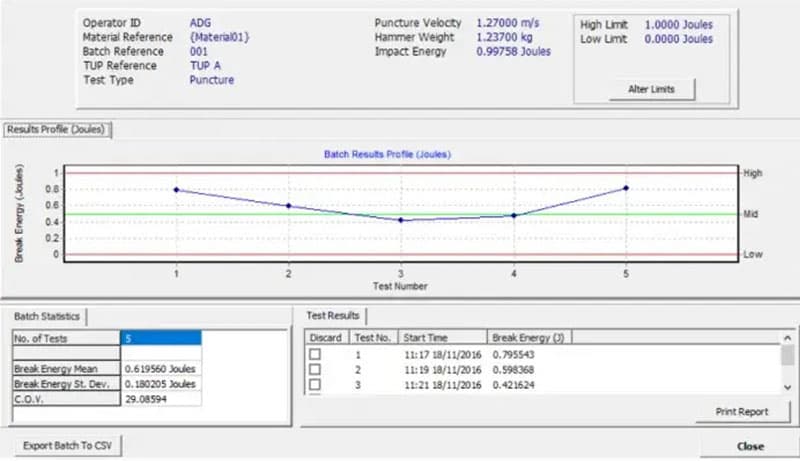Click the Break Energy St. Dev. label cell
Screen dimensions: 800x461
pos(66,384)
